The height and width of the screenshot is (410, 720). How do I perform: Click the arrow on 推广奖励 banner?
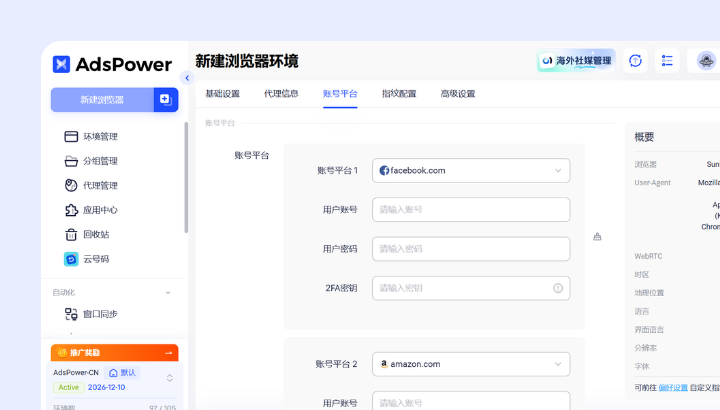point(168,353)
